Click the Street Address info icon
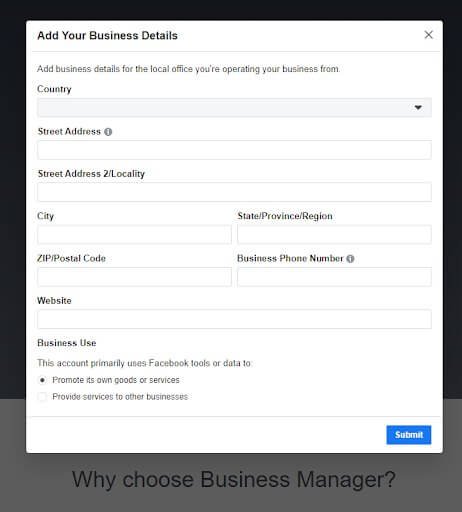462x512 pixels. 108,132
